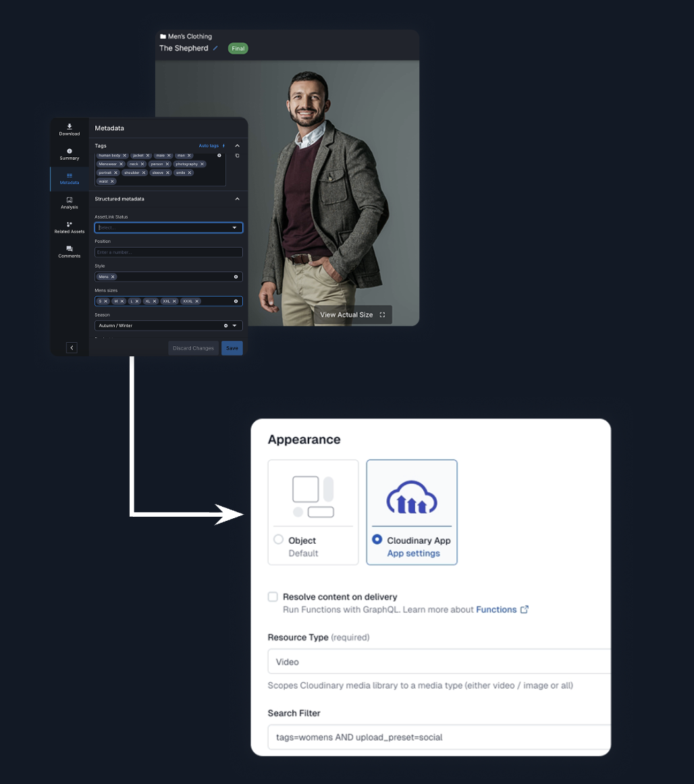Enable Resolve content on delivery checkbox
694x784 pixels.
(x=273, y=597)
